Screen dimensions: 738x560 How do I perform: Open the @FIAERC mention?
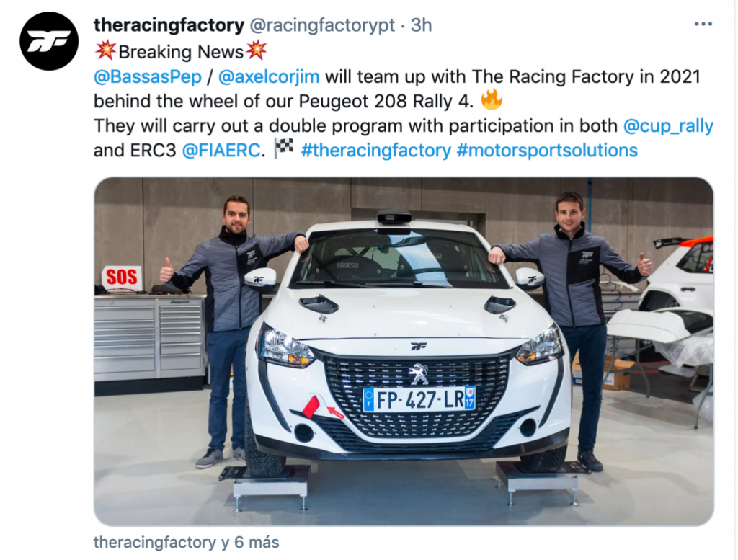[221, 151]
